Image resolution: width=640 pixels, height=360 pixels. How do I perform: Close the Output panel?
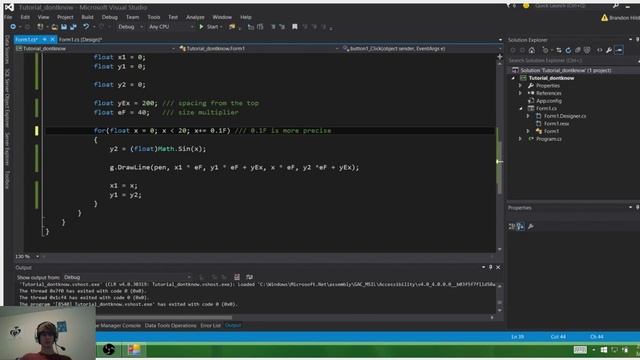[498, 267]
